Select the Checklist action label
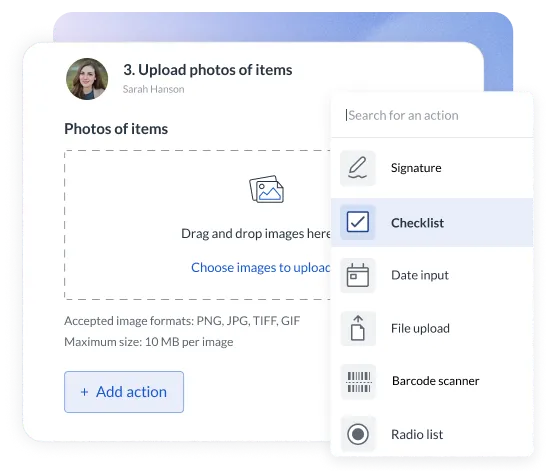The width and height of the screenshot is (548, 471). (x=417, y=223)
